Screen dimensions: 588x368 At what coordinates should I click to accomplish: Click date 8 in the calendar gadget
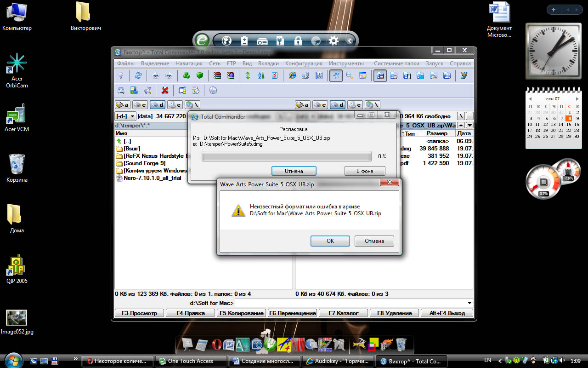pos(569,118)
